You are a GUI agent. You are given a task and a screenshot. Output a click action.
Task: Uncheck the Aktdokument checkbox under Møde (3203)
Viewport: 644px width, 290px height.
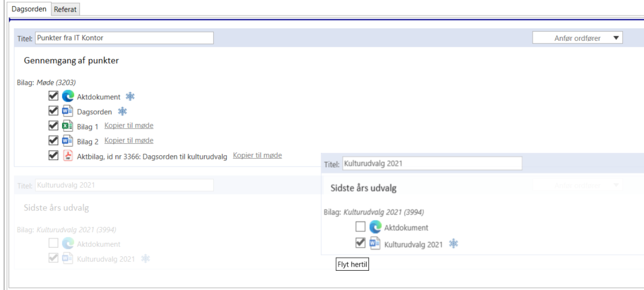click(x=54, y=96)
